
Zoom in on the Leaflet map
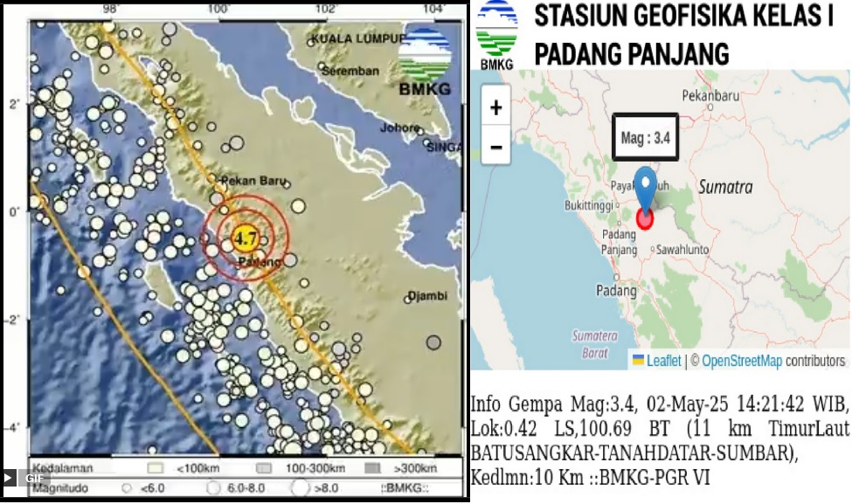tap(495, 108)
